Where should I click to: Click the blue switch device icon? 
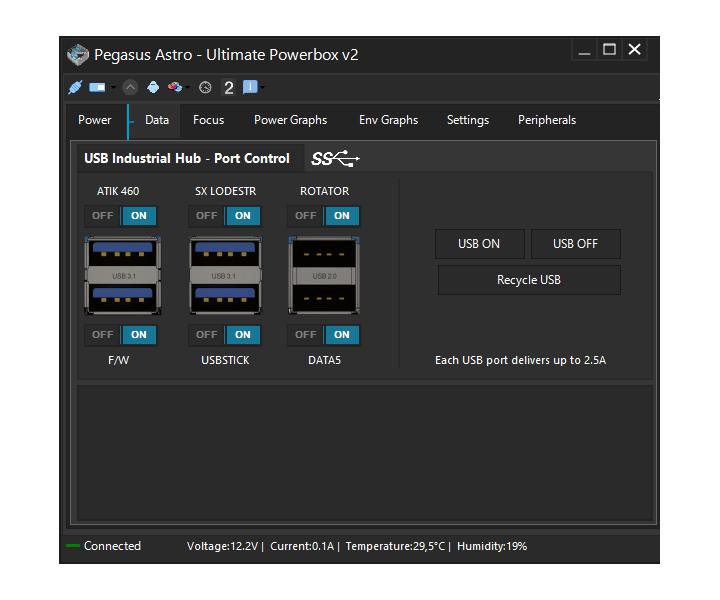click(x=97, y=87)
